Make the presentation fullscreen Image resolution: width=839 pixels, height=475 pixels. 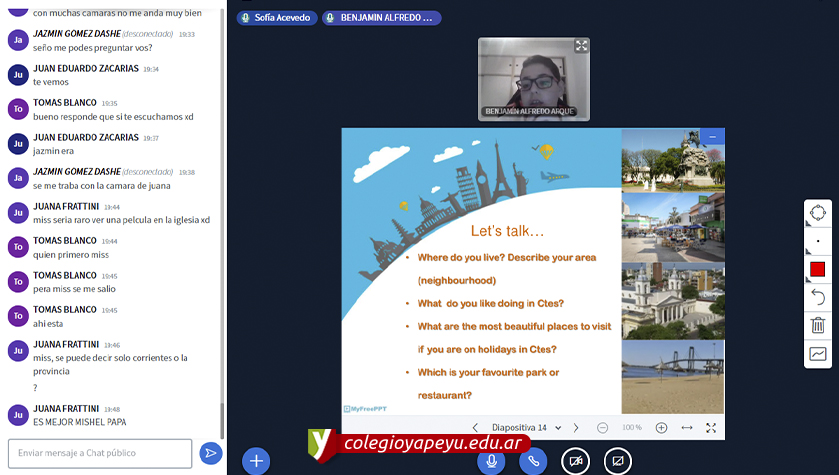(x=711, y=427)
